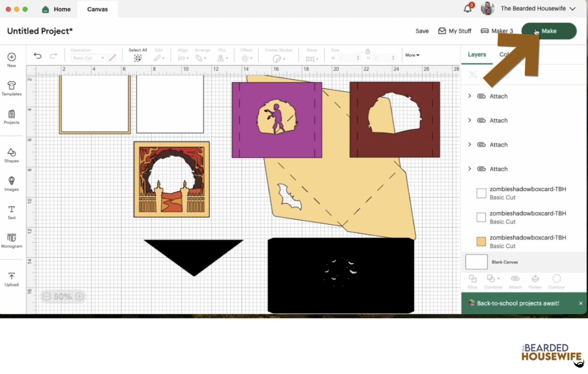
Task: Click the New project icon
Action: (x=11, y=57)
